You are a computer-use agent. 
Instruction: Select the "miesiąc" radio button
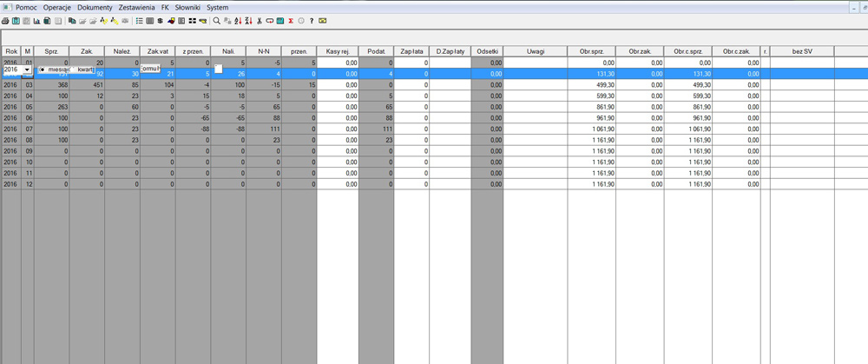43,69
